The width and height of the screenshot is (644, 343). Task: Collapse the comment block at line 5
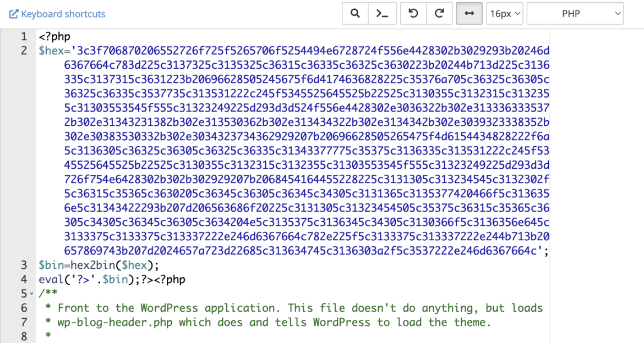(x=31, y=294)
